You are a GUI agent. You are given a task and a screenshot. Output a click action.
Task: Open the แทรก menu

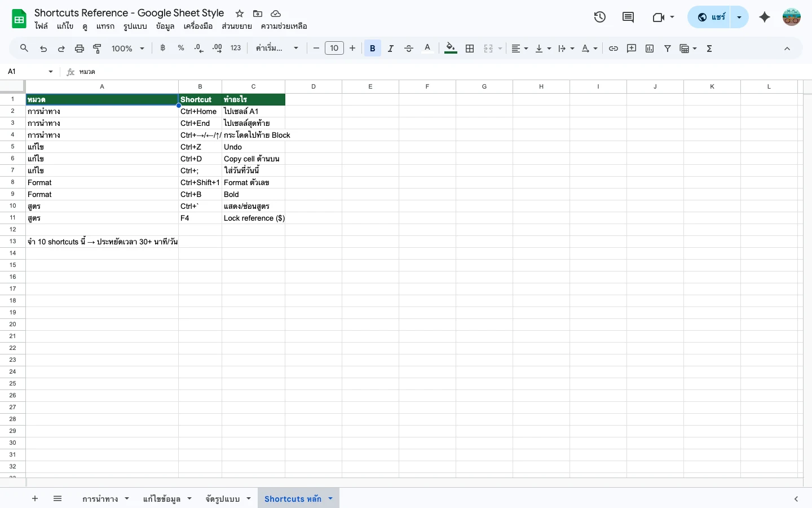click(105, 26)
